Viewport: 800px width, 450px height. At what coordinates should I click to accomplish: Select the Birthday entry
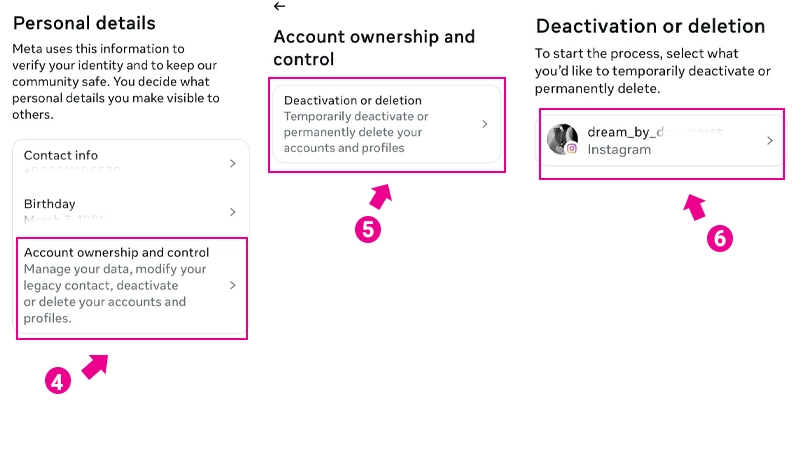50,204
